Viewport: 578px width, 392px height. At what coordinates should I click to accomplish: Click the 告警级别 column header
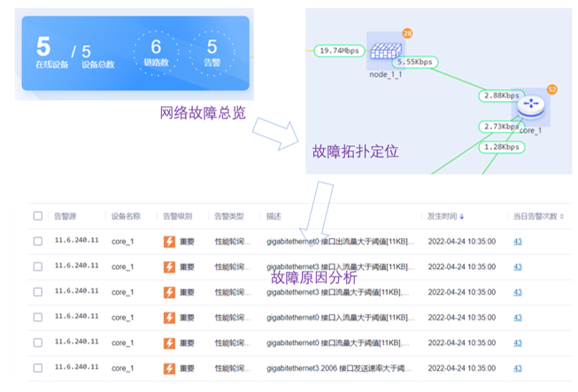(x=178, y=216)
